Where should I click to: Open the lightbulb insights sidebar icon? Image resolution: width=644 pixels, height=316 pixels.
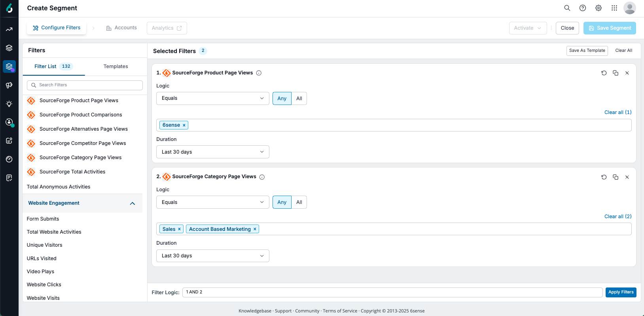click(9, 104)
